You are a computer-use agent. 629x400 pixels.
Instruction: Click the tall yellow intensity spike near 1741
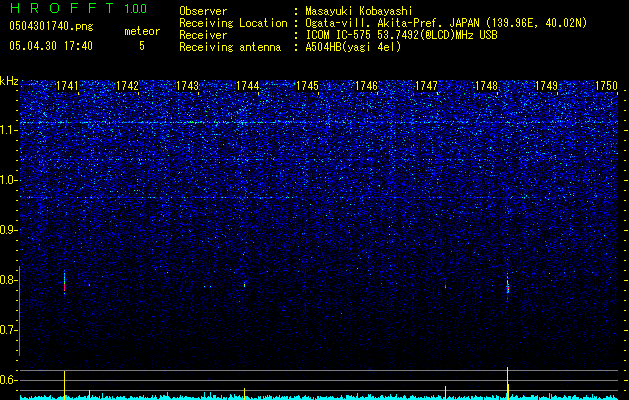click(x=64, y=385)
